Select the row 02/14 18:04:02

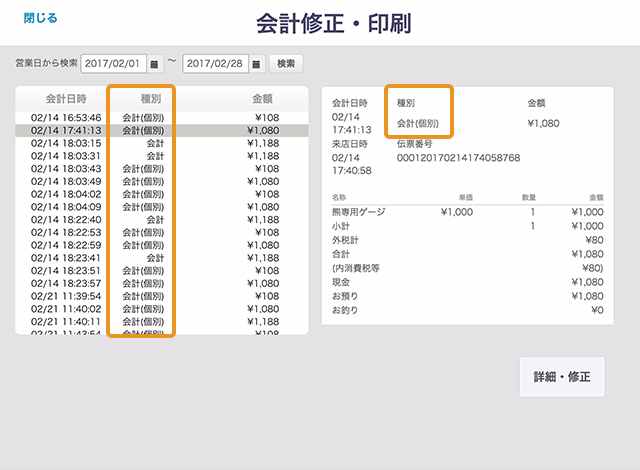162,194
